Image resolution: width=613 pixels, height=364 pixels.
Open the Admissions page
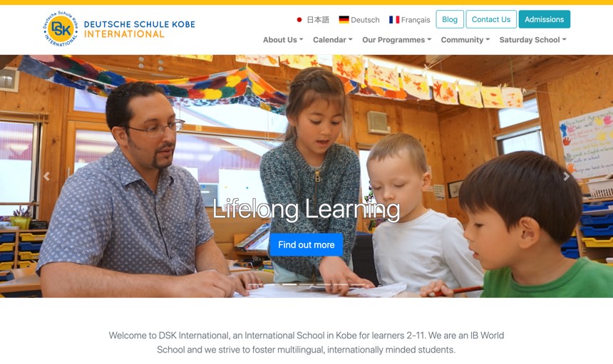(x=544, y=19)
